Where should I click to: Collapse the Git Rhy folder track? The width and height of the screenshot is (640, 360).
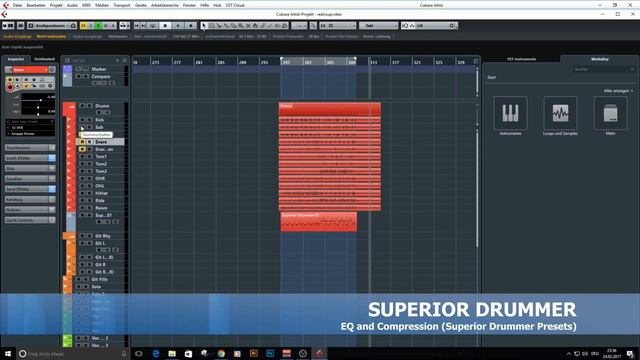[x=71, y=236]
